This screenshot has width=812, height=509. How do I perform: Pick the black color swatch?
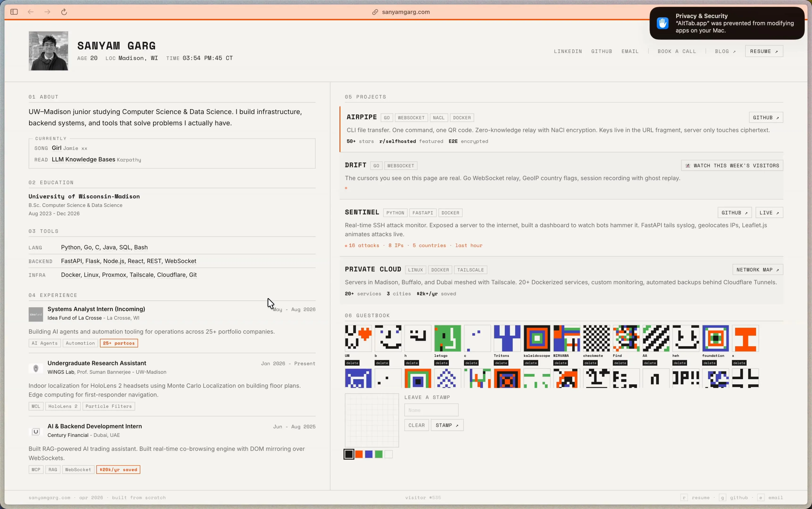(x=349, y=454)
